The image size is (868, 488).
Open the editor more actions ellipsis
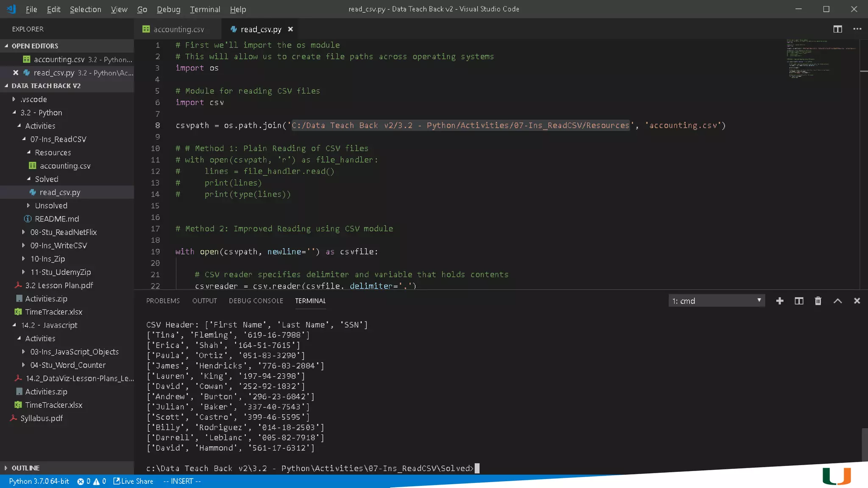857,29
